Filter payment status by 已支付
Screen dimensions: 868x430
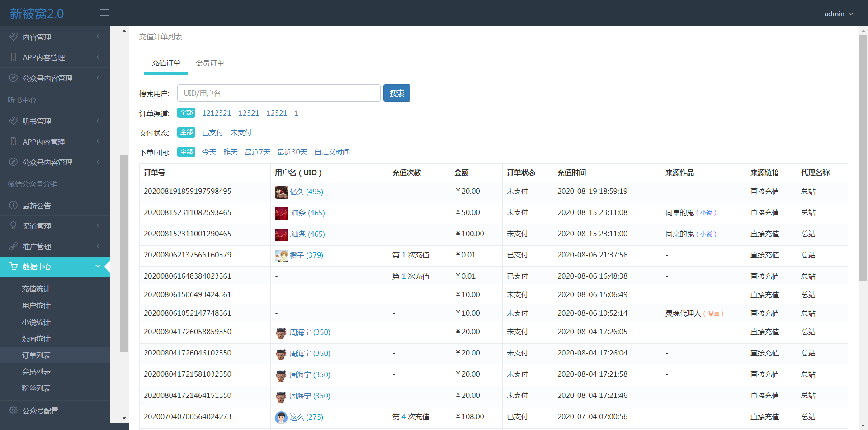(212, 132)
